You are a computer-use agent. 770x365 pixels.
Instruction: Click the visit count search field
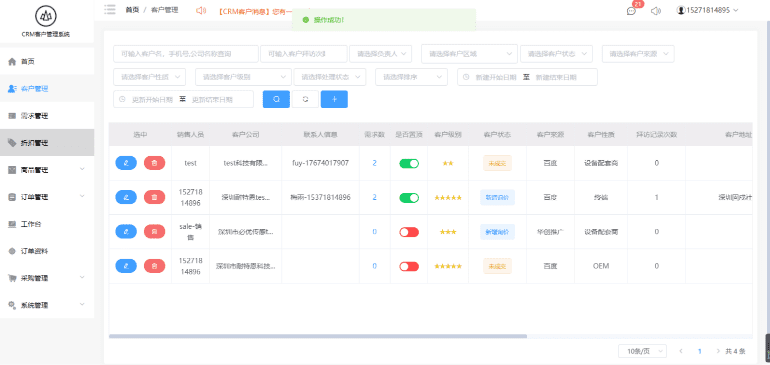pos(304,54)
